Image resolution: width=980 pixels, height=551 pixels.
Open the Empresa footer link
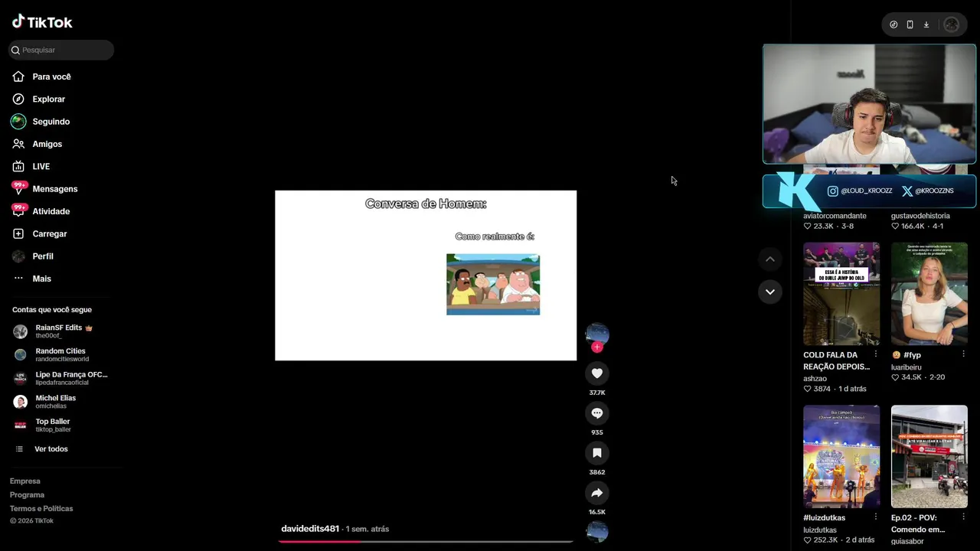click(25, 481)
